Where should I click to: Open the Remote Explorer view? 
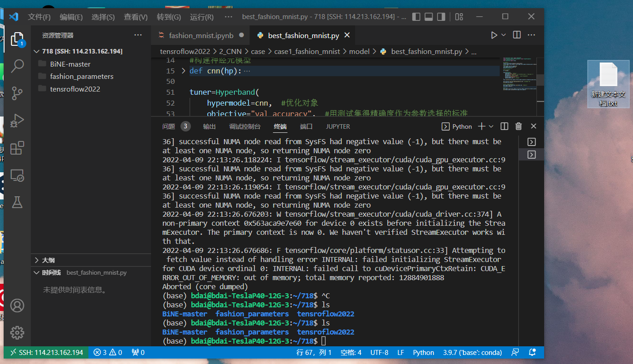pyautogui.click(x=17, y=175)
